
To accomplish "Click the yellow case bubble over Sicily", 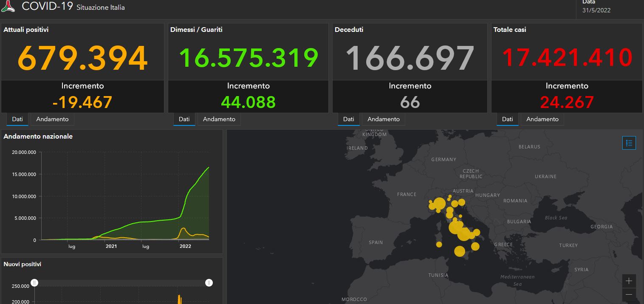I will pyautogui.click(x=460, y=251).
